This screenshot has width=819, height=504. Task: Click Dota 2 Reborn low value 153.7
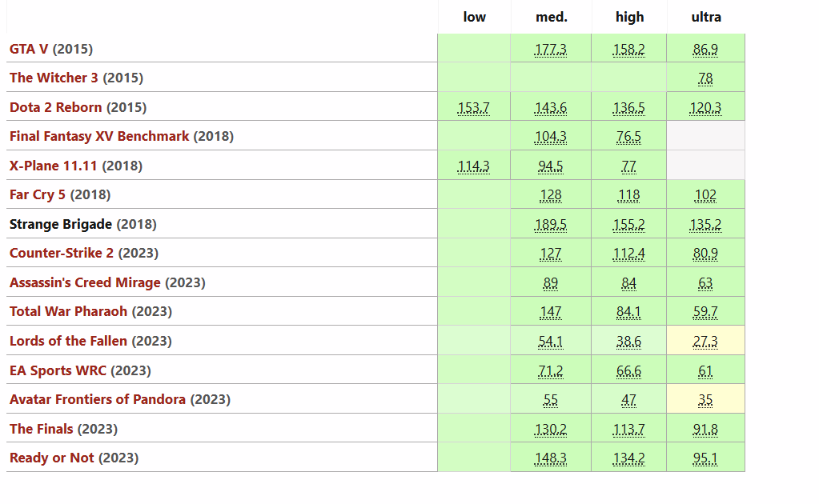tap(474, 108)
